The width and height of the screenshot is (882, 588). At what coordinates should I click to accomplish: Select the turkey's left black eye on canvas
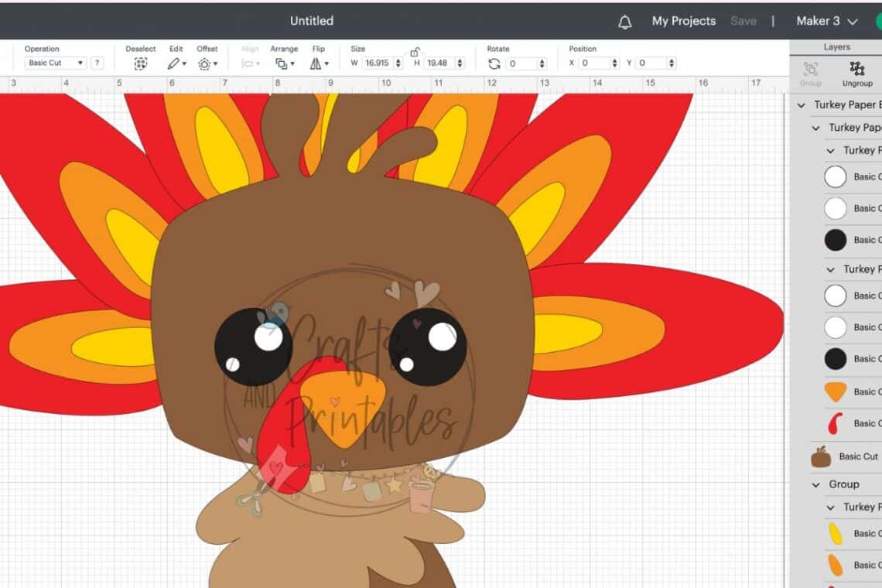click(x=253, y=347)
